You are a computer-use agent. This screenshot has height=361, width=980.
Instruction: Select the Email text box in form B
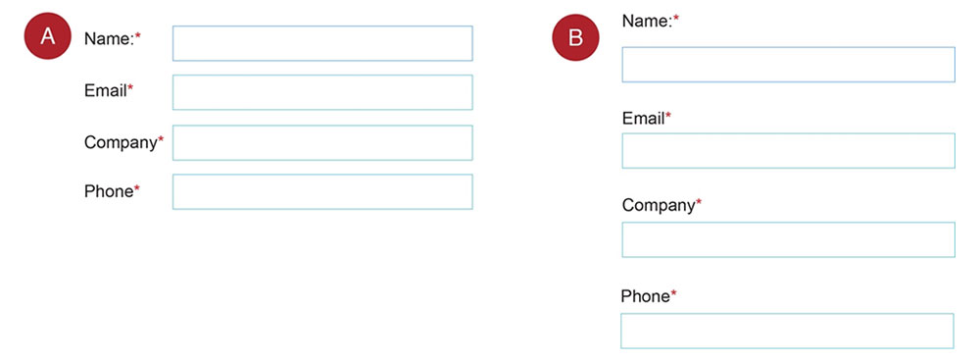point(788,151)
